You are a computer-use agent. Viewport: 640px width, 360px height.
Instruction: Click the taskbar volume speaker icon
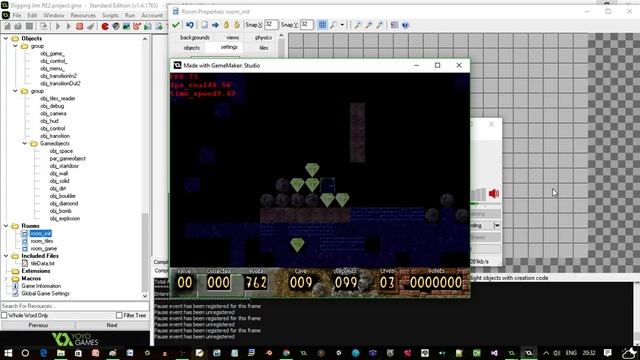pos(557,353)
